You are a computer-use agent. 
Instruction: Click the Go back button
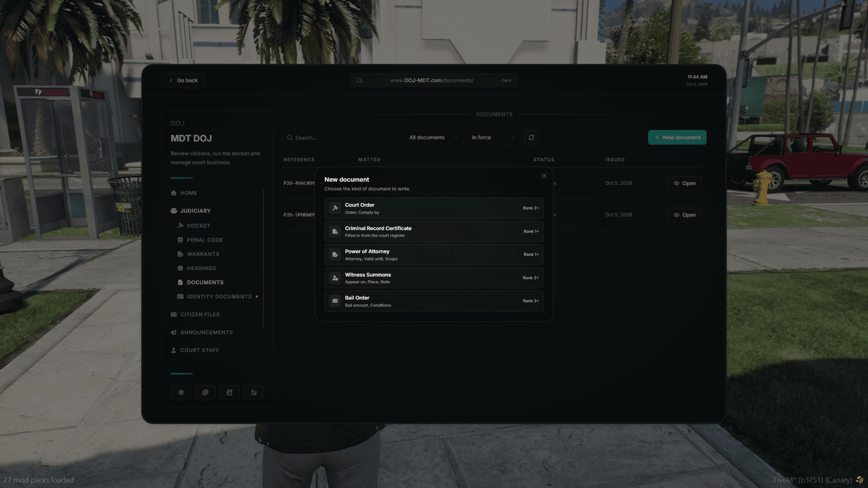183,80
